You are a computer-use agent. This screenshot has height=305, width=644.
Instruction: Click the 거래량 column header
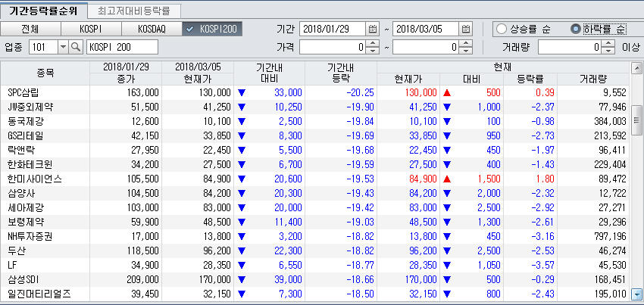point(592,79)
